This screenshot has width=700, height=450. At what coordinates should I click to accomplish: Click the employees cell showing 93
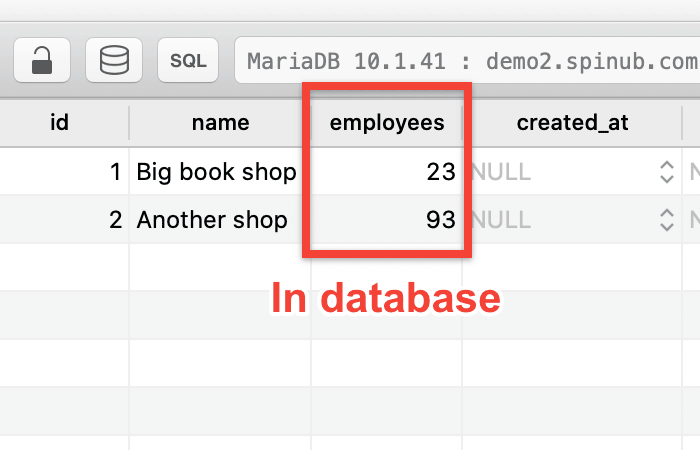coord(387,219)
